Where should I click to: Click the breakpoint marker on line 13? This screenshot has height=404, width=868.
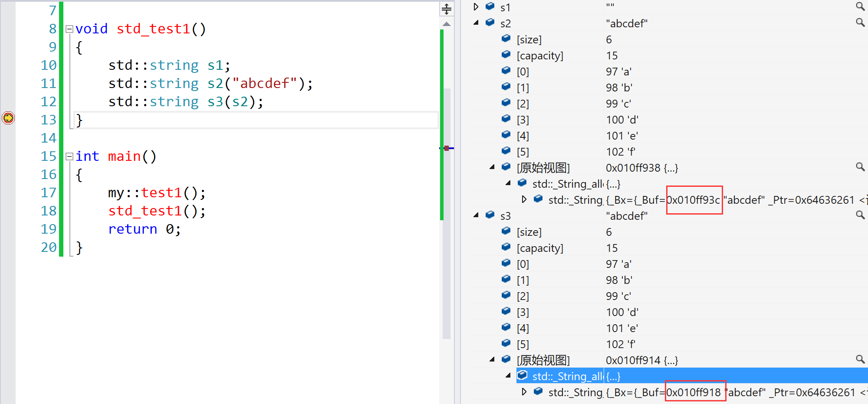[8, 118]
